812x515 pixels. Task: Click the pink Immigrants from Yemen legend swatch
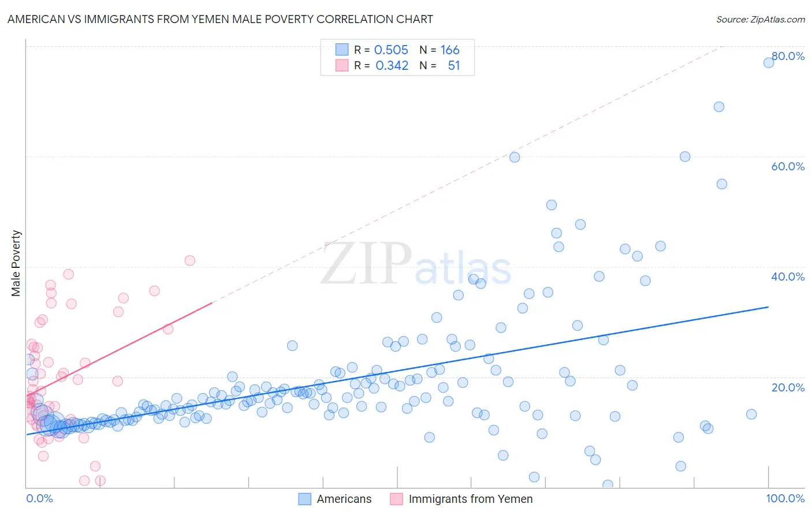click(396, 499)
